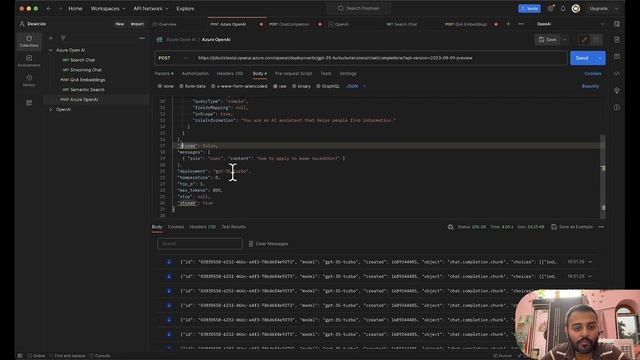Open the tab bar three-dot overflow menu
Viewport: 640px width, 360px height.
[521, 24]
